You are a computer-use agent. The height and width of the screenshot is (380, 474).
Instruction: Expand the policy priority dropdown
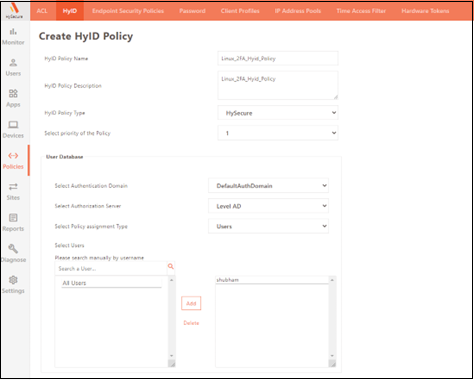coord(278,133)
